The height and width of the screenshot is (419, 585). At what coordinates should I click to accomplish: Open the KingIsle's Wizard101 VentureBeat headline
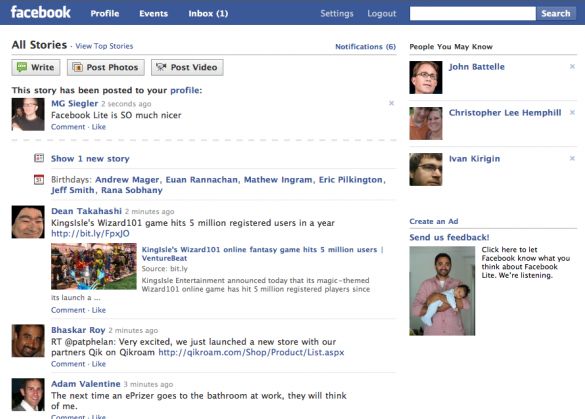(262, 254)
